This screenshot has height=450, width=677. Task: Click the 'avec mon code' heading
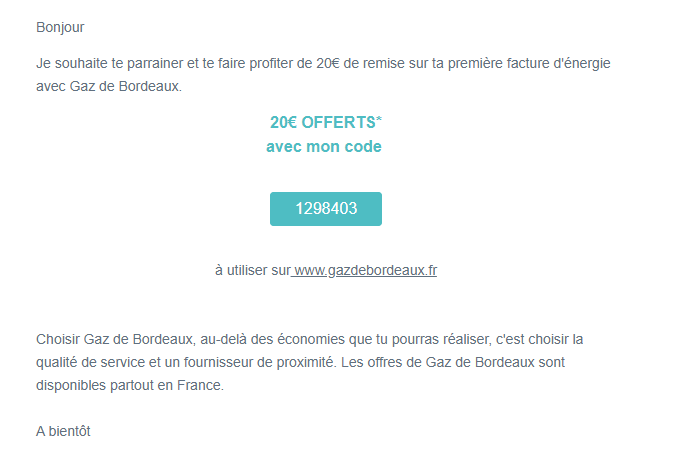(x=324, y=147)
